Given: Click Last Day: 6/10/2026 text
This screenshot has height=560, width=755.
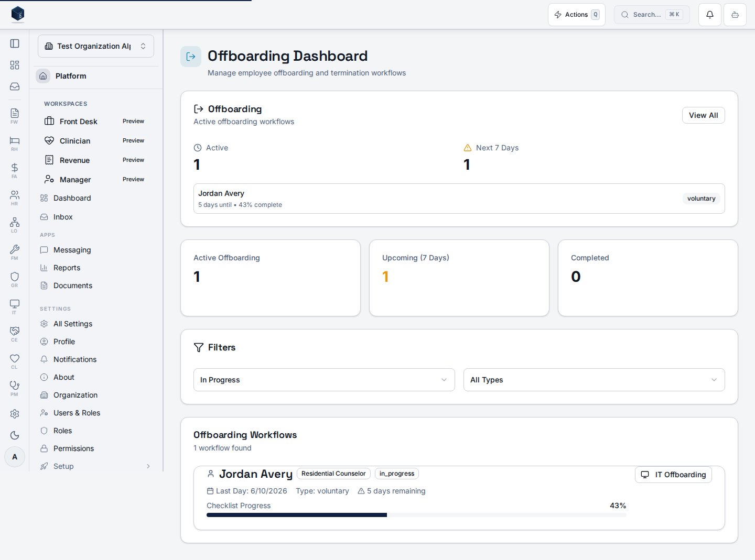Looking at the screenshot, I should point(251,491).
